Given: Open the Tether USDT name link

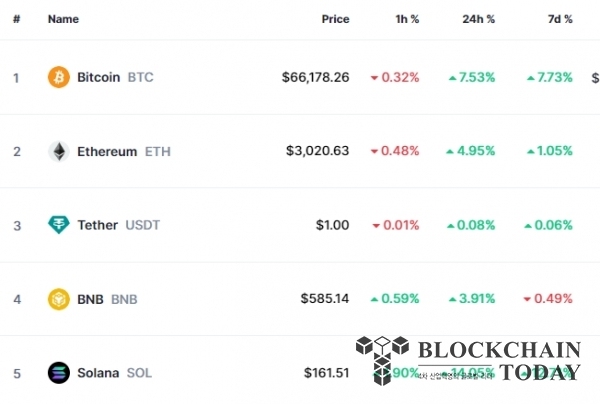Looking at the screenshot, I should coord(119,225).
